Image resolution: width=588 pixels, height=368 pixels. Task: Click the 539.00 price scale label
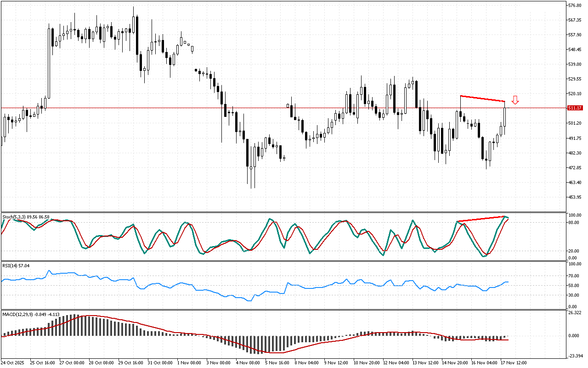tap(575, 64)
